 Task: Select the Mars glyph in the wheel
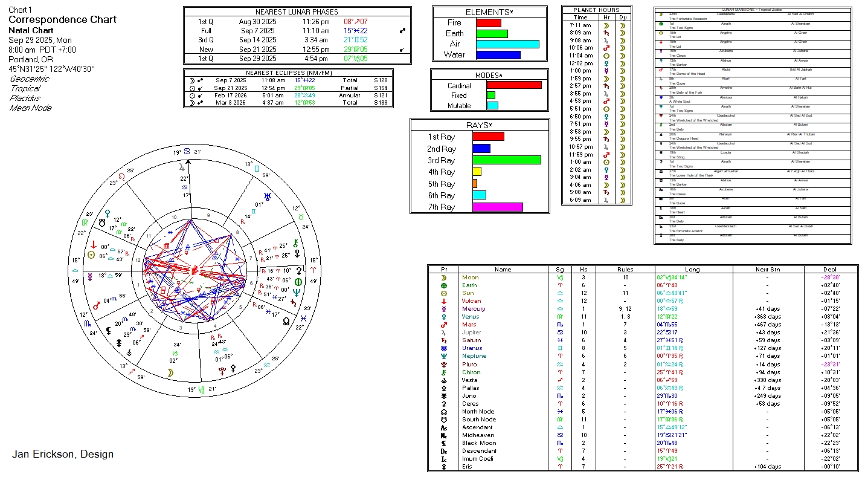95,305
